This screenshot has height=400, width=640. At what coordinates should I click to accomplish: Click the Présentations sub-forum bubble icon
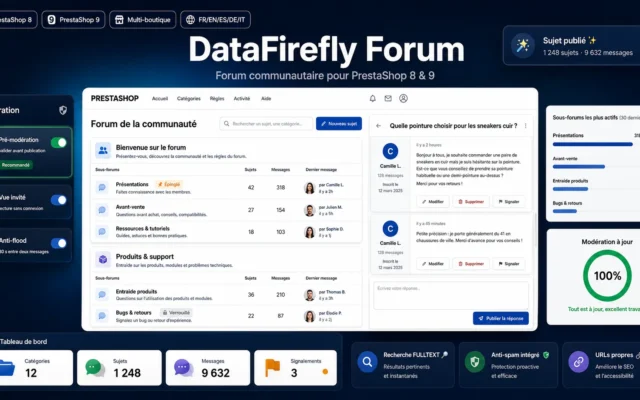(102, 187)
